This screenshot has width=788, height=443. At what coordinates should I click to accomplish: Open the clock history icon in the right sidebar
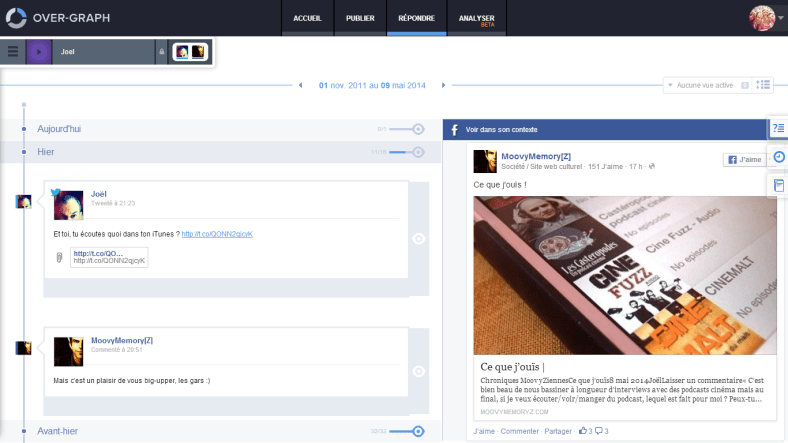point(778,157)
